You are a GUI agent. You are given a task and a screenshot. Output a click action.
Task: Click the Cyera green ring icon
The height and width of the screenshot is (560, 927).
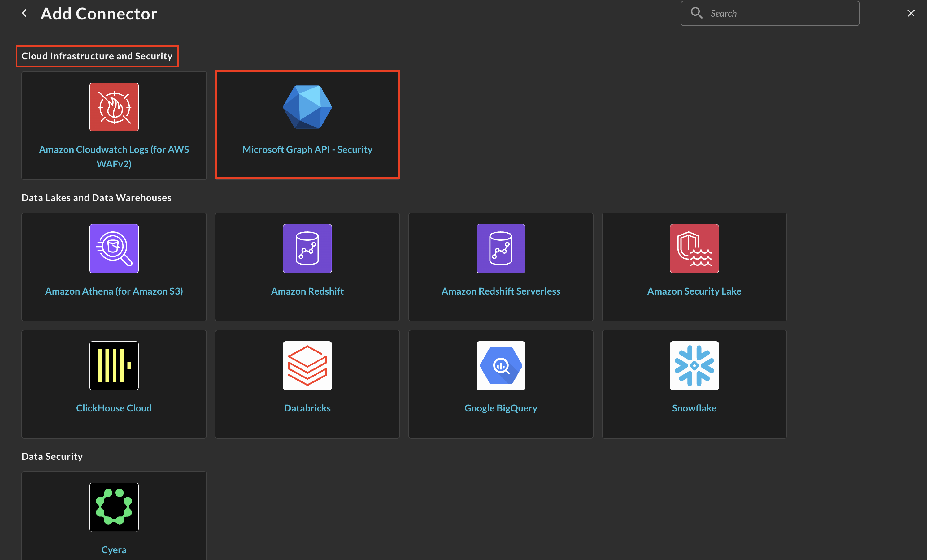[x=114, y=507]
